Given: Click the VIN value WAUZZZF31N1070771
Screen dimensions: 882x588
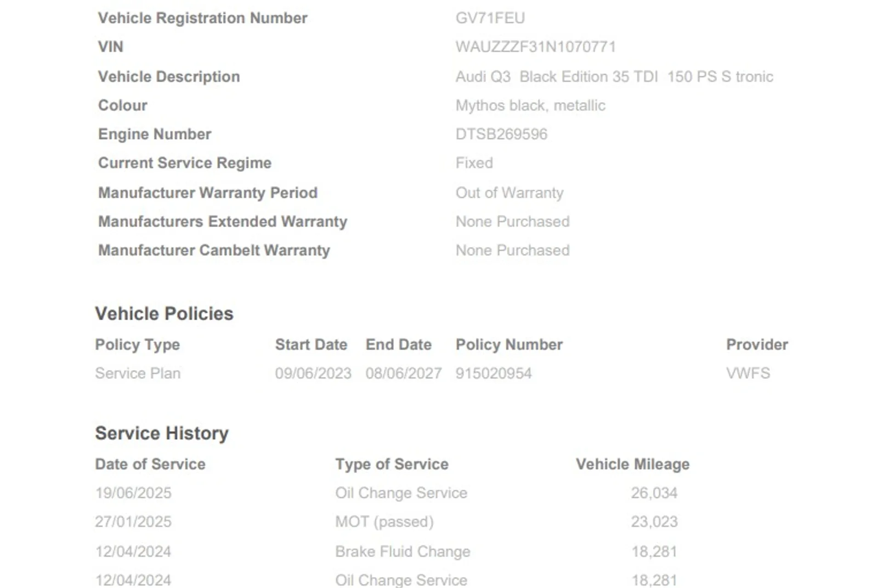Looking at the screenshot, I should coord(535,47).
